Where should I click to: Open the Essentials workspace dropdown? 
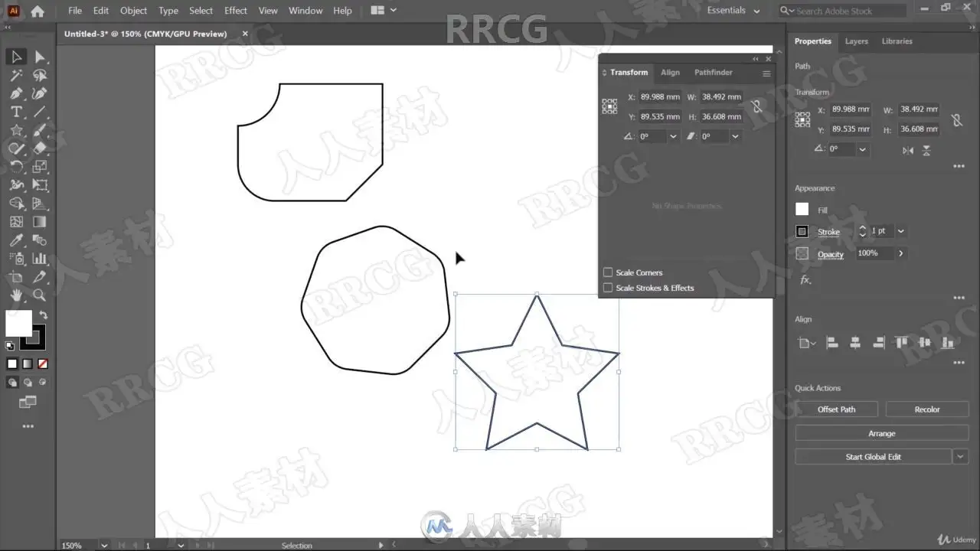pyautogui.click(x=733, y=11)
